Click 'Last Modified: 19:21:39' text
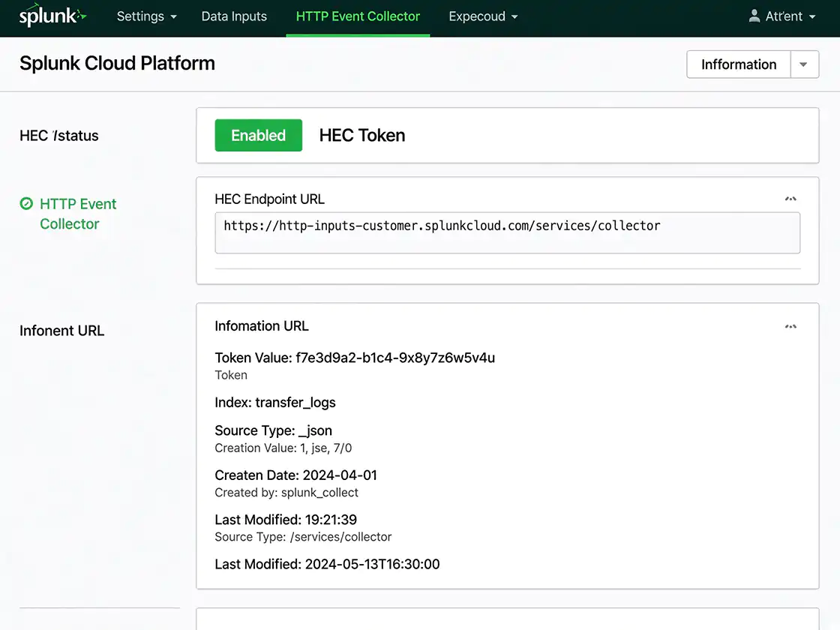The width and height of the screenshot is (840, 630). tap(286, 520)
